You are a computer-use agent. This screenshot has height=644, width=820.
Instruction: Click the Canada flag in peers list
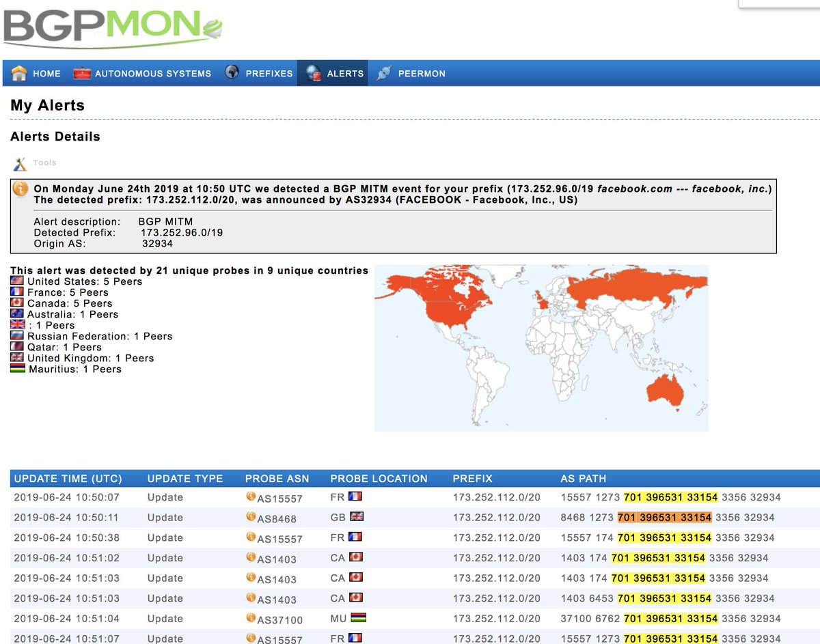(x=17, y=303)
